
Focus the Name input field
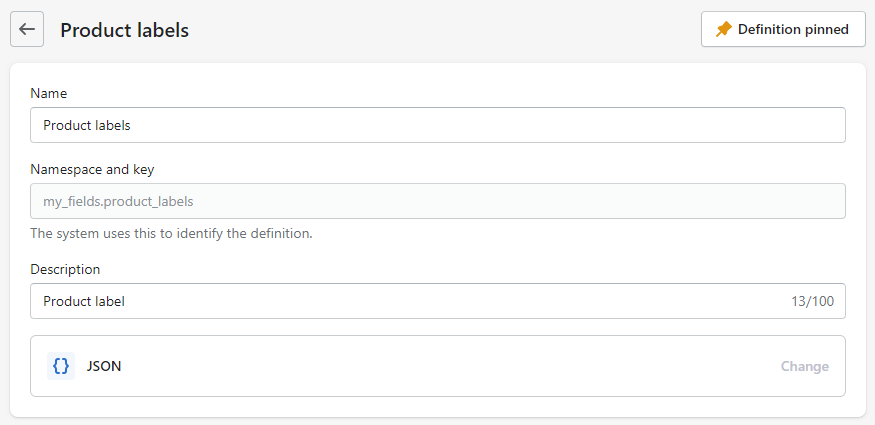pos(438,126)
